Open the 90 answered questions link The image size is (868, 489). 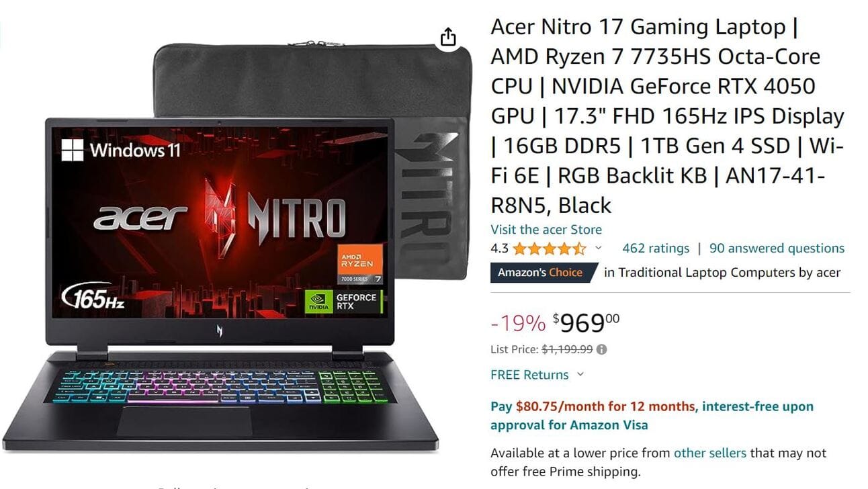[777, 249]
